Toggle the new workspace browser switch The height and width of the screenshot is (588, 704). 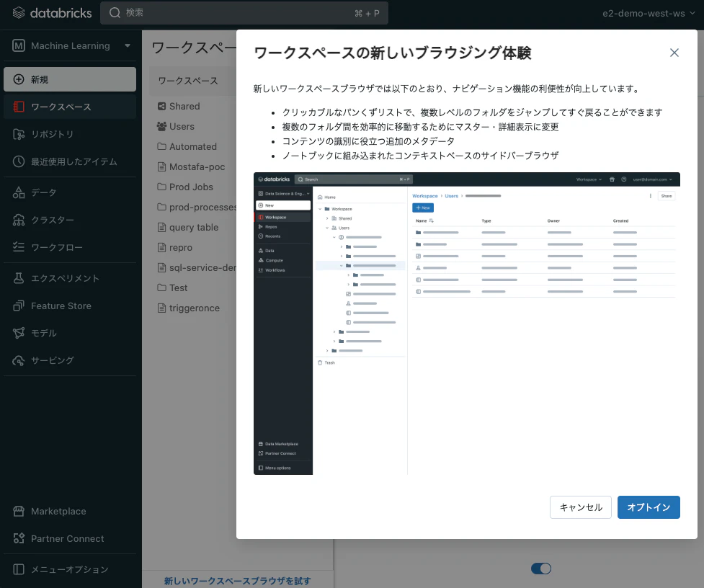[540, 569]
